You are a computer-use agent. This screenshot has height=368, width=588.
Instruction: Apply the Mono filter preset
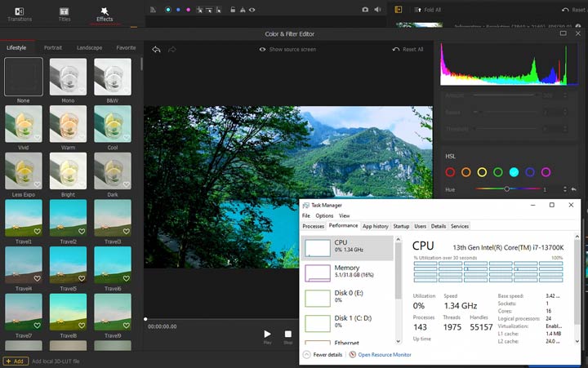coord(68,77)
